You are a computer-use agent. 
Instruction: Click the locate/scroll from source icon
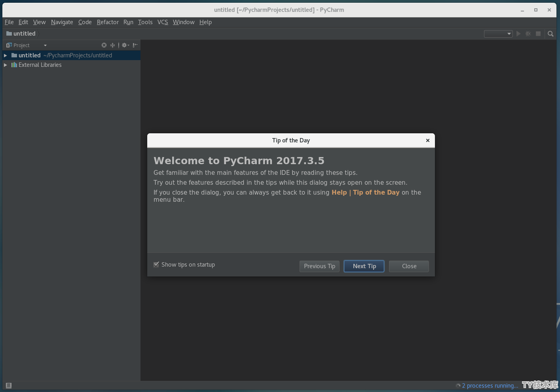[x=104, y=45]
